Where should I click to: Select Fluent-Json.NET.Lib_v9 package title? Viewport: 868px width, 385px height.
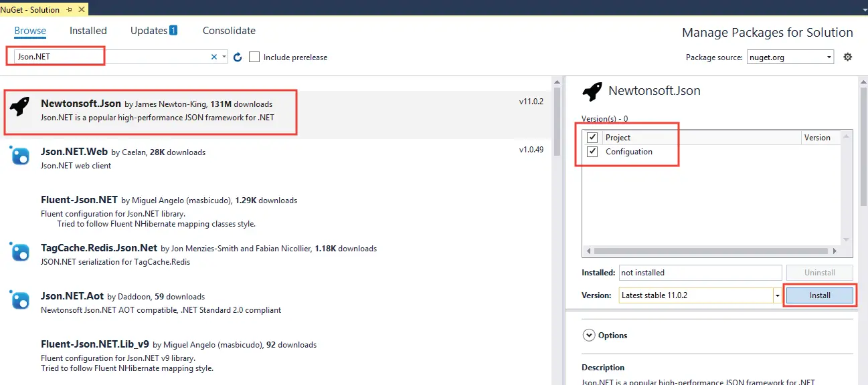[95, 344]
